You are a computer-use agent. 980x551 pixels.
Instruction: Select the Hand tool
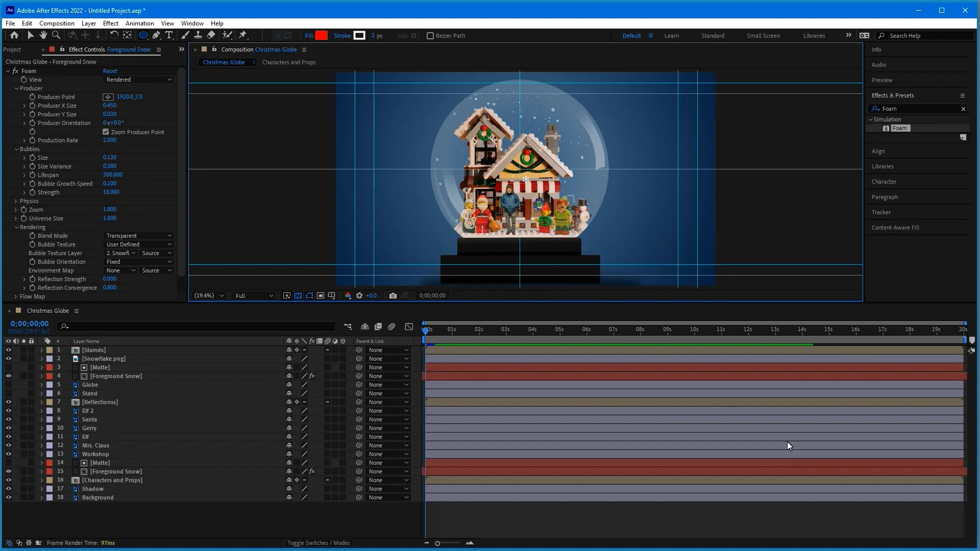[43, 35]
